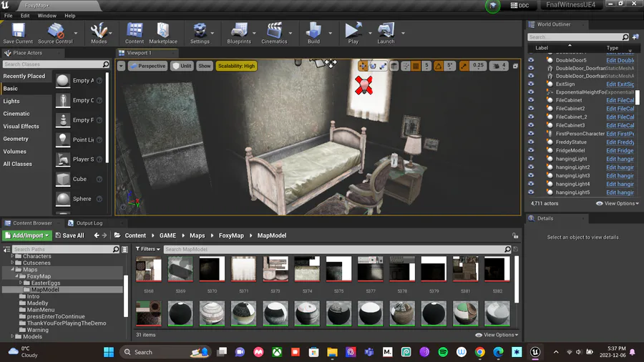
Task: Click the World Outliner vertical scrollbar
Action: point(638,97)
